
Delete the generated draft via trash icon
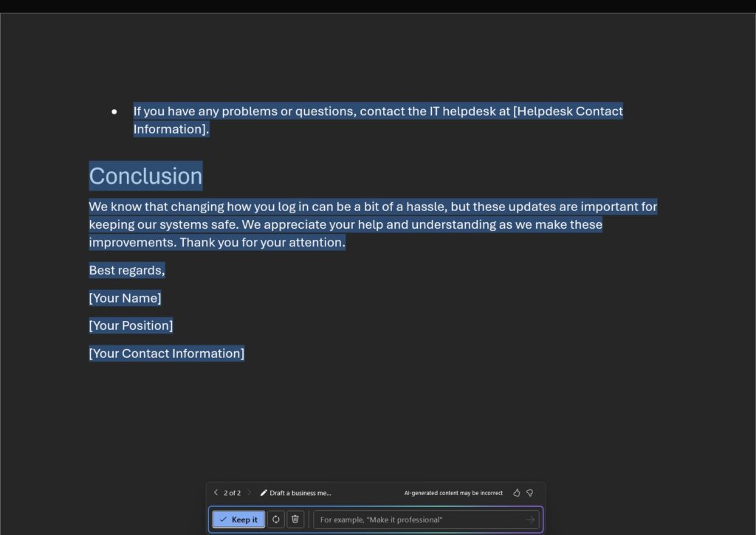(x=295, y=519)
